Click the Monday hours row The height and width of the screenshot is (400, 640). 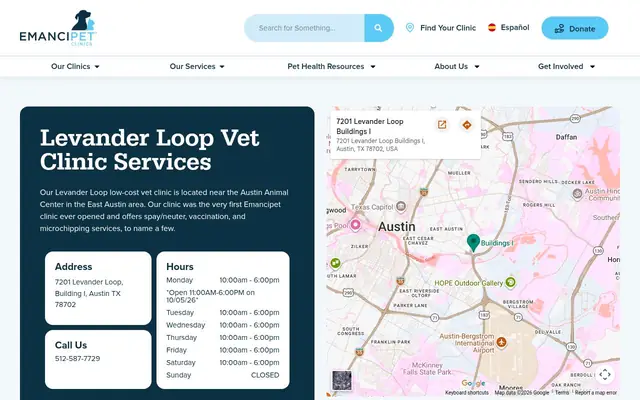tap(223, 280)
